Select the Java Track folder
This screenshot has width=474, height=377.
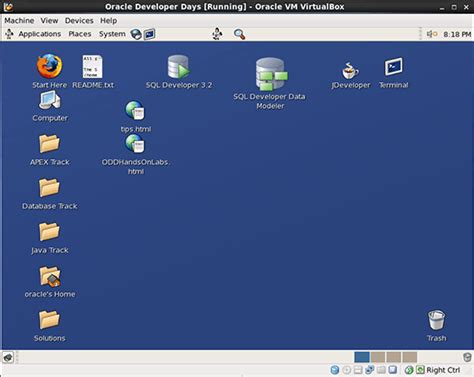click(x=49, y=231)
